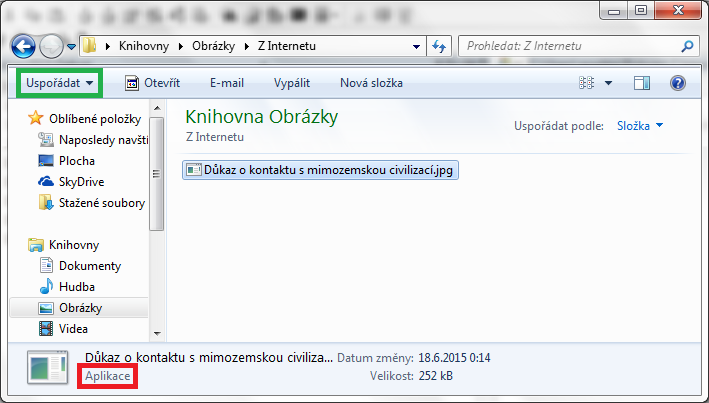
Task: Click the Back navigation arrow button
Action: (24, 46)
